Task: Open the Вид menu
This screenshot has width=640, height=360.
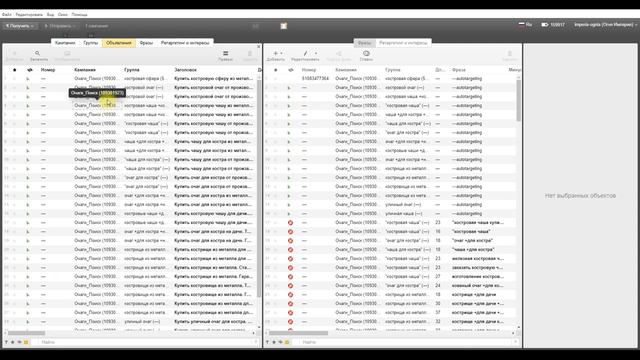Action: pyautogui.click(x=50, y=14)
